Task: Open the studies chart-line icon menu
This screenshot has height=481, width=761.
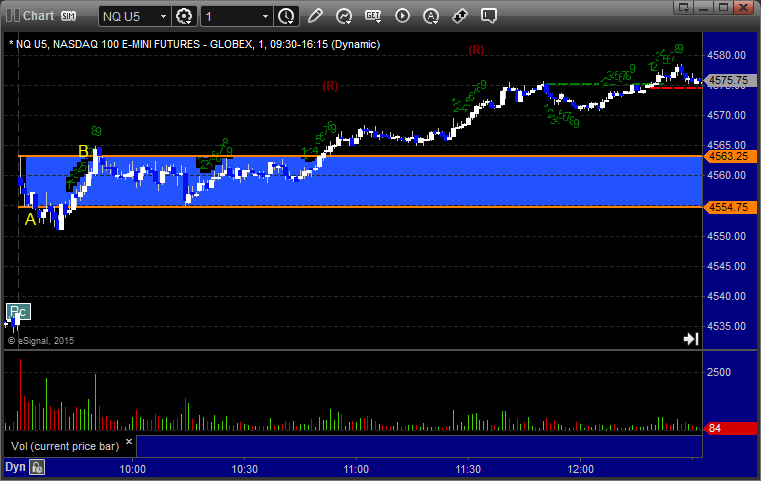Action: (344, 16)
